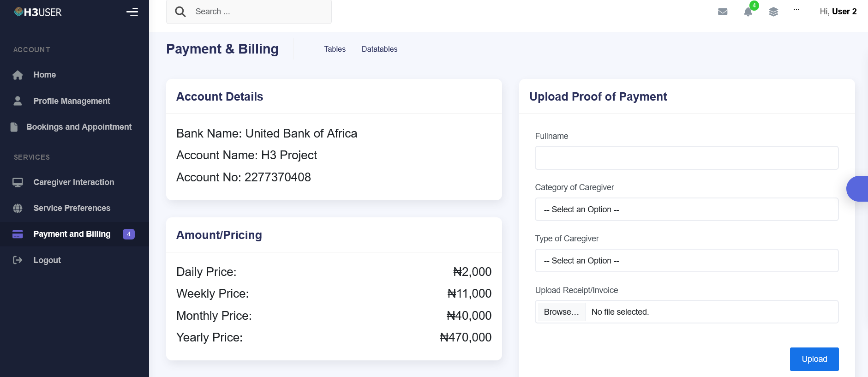868x377 pixels.
Task: Expand Type of Caregiver dropdown
Action: 686,261
